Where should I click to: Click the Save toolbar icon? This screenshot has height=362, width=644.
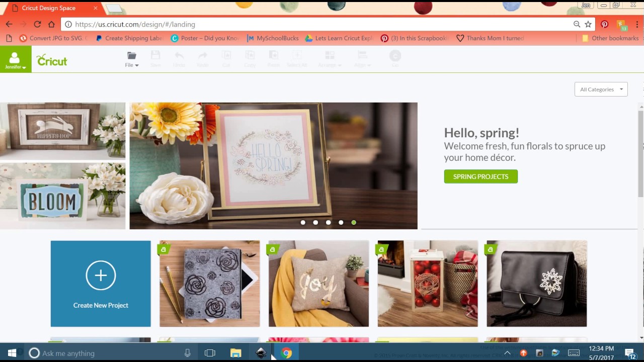155,55
